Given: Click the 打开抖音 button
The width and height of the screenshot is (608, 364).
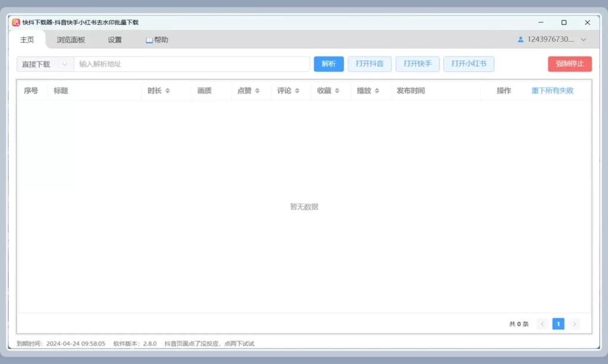Looking at the screenshot, I should 369,64.
